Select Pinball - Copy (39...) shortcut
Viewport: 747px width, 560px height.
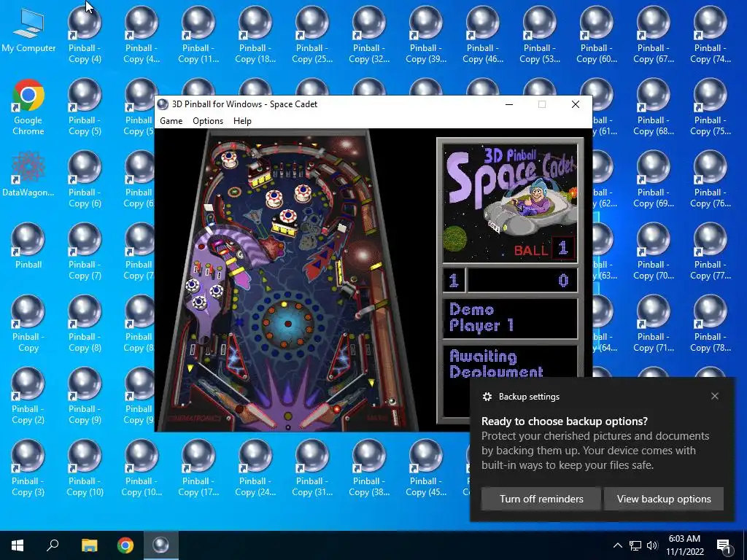[x=426, y=35]
